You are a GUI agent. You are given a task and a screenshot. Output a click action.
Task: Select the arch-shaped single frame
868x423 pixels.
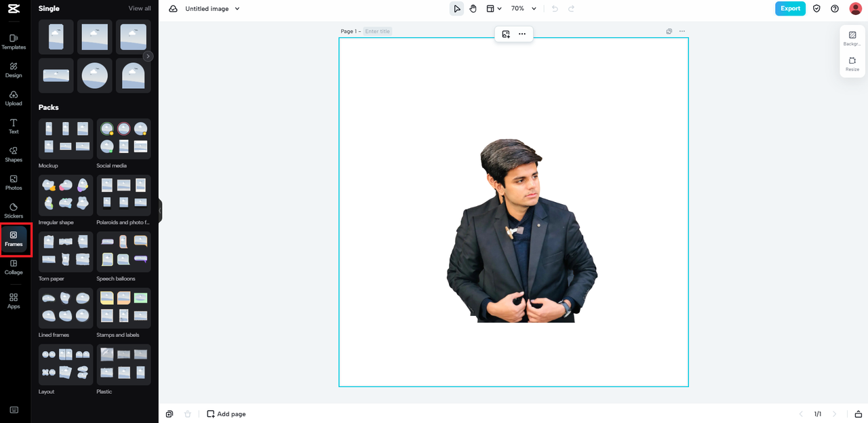click(134, 75)
